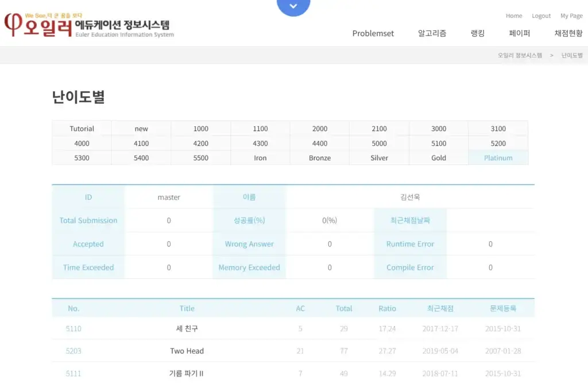Expand the blue chevron banner at top
This screenshot has width=588, height=384.
pos(293,6)
